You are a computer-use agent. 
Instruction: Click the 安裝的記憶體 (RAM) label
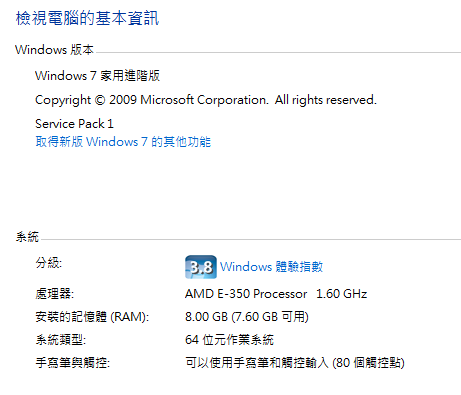(92, 317)
